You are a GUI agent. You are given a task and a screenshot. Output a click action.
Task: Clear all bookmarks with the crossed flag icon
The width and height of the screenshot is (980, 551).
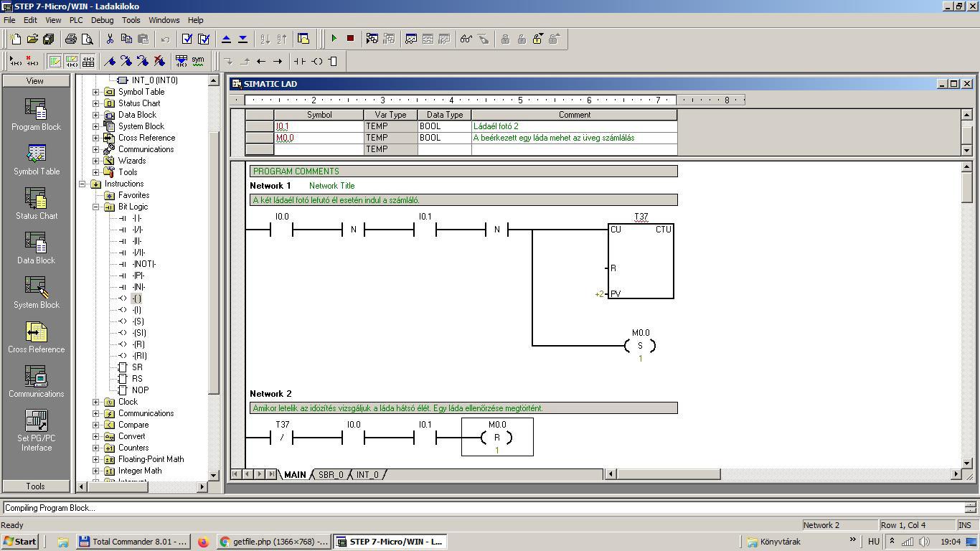(x=159, y=61)
